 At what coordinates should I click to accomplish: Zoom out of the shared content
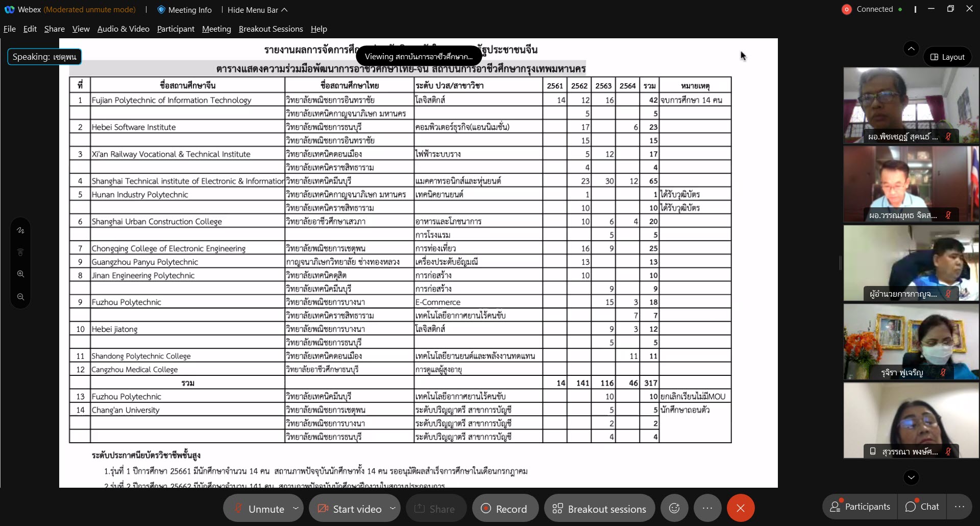coord(20,297)
